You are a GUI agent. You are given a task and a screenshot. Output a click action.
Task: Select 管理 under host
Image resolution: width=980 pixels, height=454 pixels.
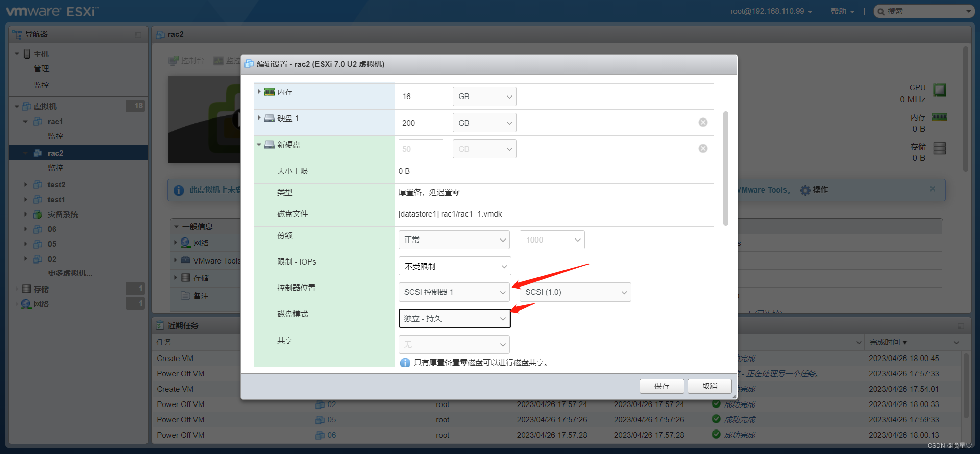pos(41,69)
